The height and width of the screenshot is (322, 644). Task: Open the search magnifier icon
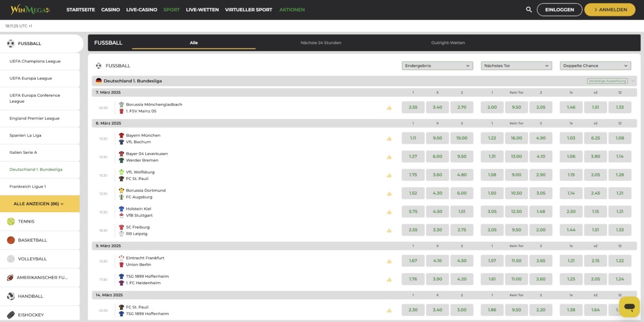[529, 9]
